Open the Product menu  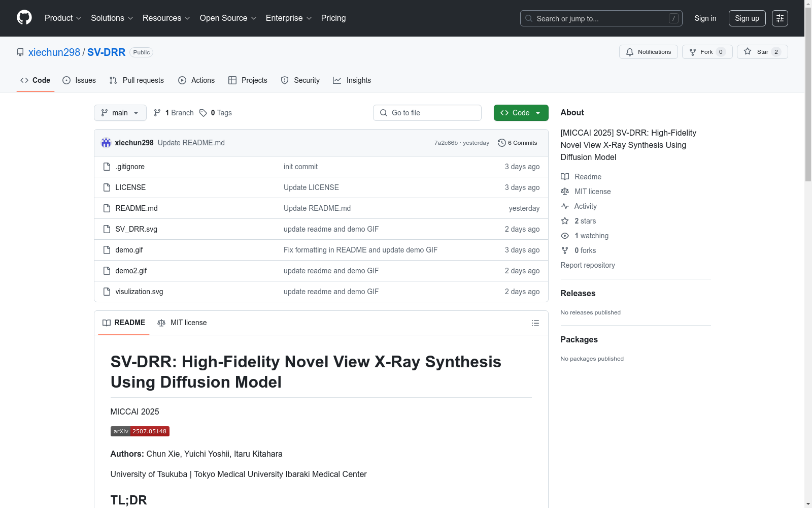[63, 18]
